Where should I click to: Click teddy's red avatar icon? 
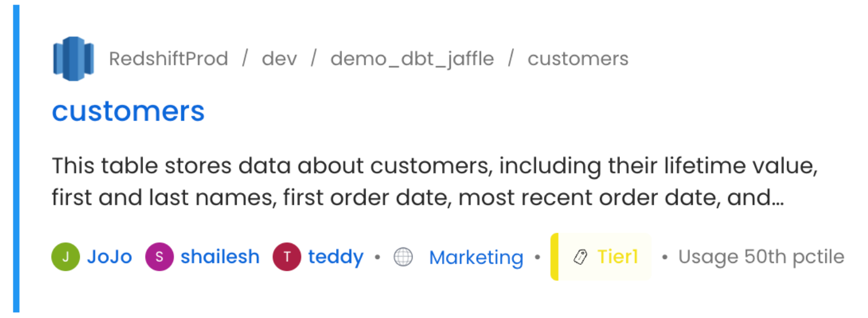[x=287, y=257]
